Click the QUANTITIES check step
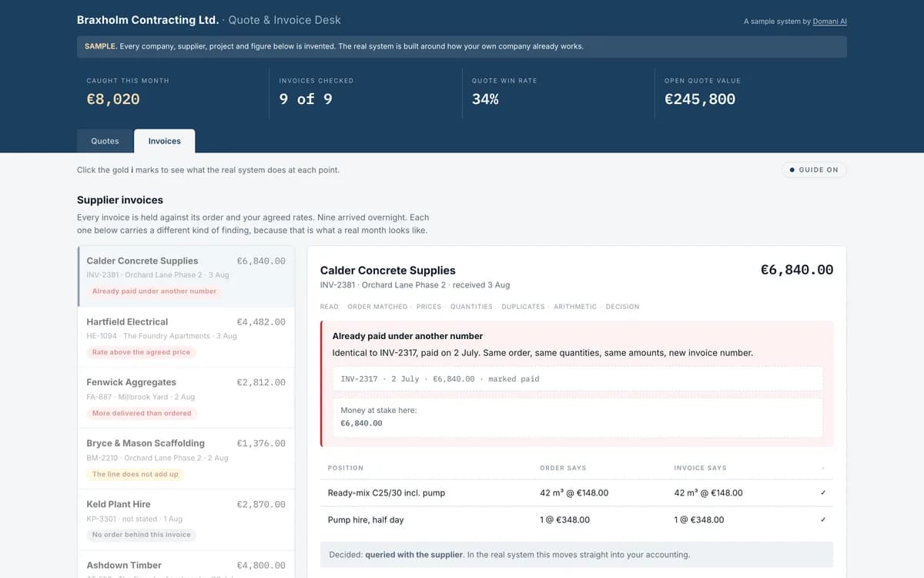924x578 pixels. 471,307
